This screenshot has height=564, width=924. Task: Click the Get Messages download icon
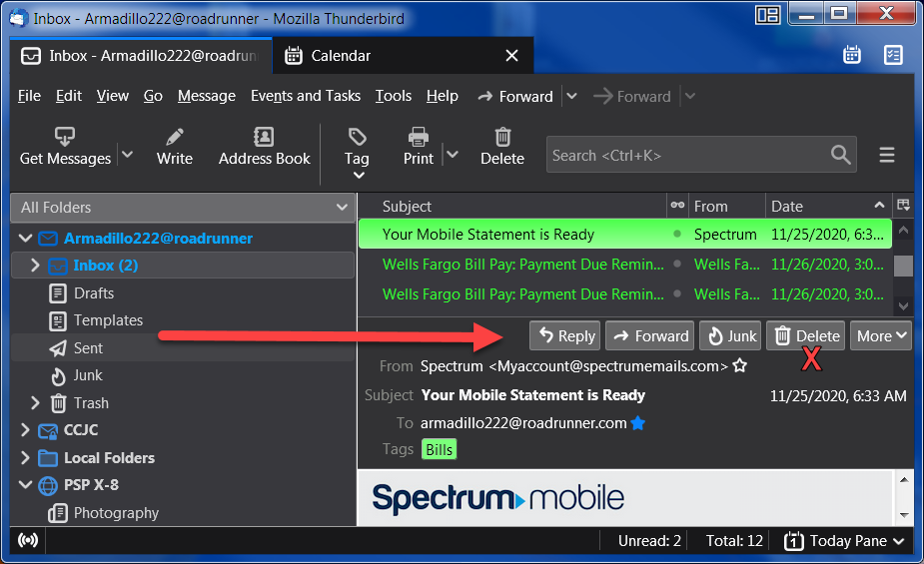(65, 137)
